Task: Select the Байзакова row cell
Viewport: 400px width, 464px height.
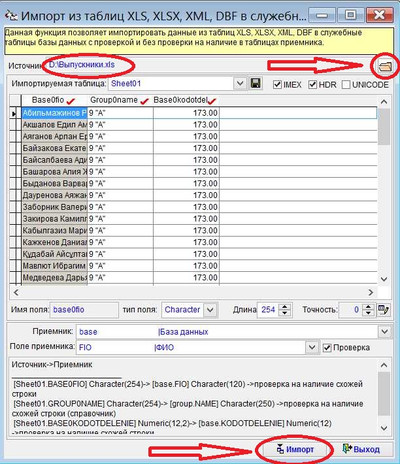Action: [54, 148]
